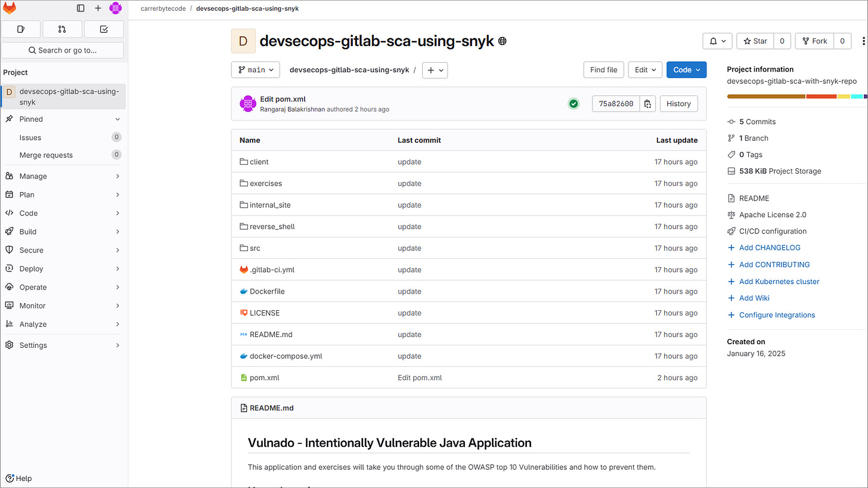Go to carrerbytecode breadcrumb

(163, 8)
